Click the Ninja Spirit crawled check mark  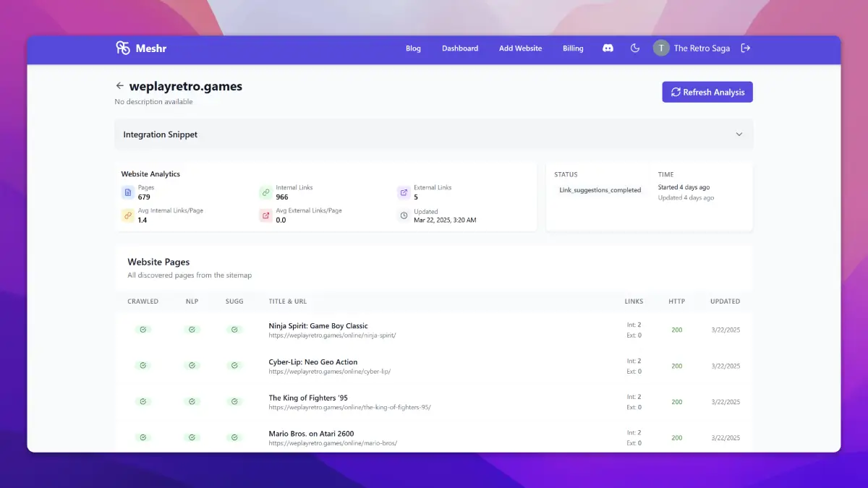click(143, 330)
